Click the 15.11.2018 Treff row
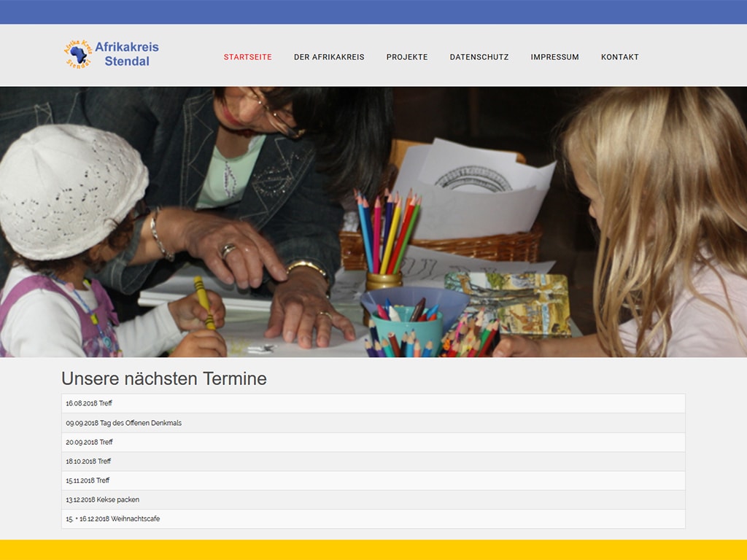Screen dimensions: 747x560 [x=88, y=481]
